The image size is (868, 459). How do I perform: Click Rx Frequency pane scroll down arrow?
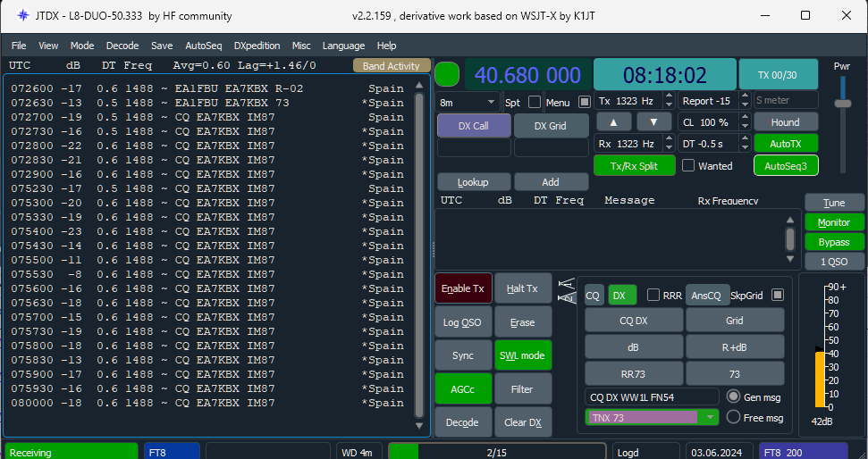tap(790, 258)
